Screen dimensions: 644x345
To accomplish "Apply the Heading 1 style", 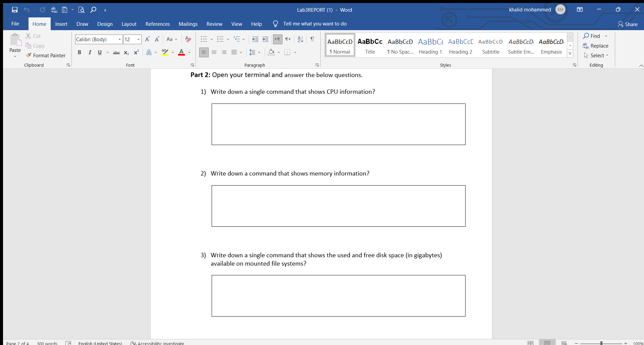I will 430,45.
